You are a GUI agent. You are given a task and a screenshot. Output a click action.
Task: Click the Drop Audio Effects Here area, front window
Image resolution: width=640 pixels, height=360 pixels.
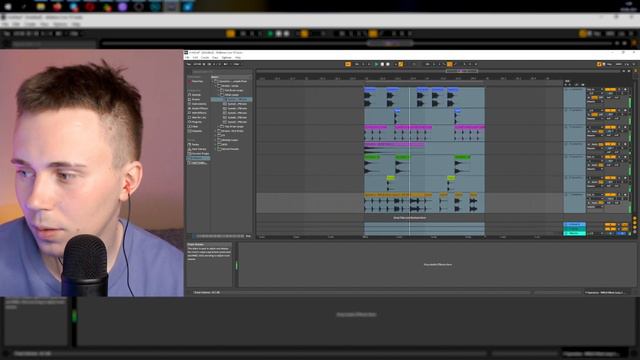pyautogui.click(x=438, y=264)
